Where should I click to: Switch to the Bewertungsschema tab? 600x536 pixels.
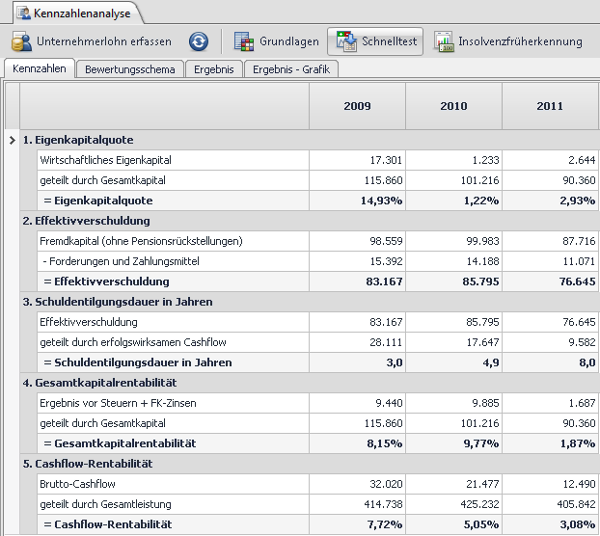(x=130, y=69)
